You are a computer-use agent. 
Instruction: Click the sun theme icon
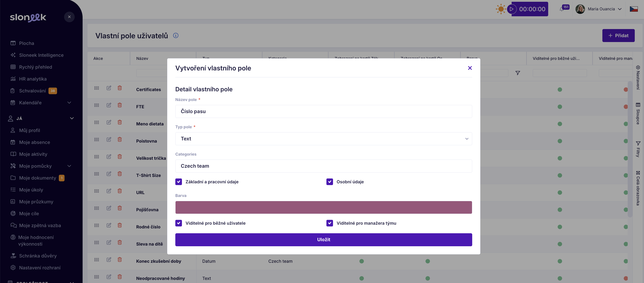click(501, 9)
